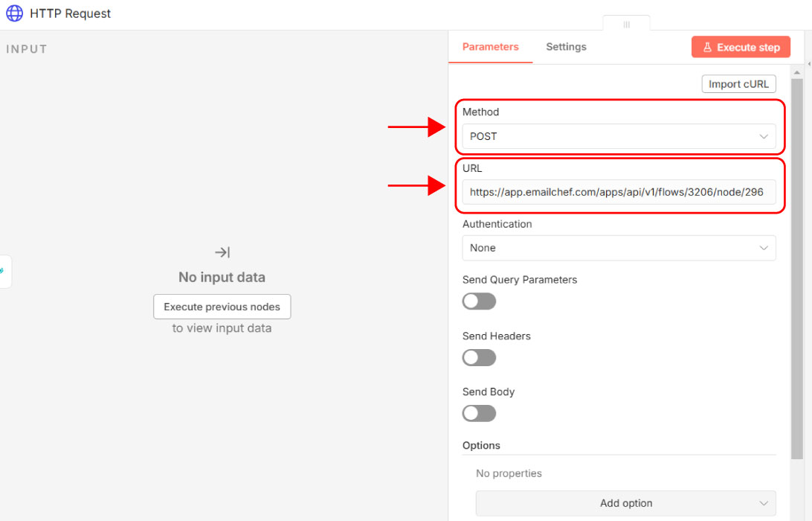This screenshot has height=521, width=812.
Task: Click the previous node card on left edge
Action: click(4, 272)
